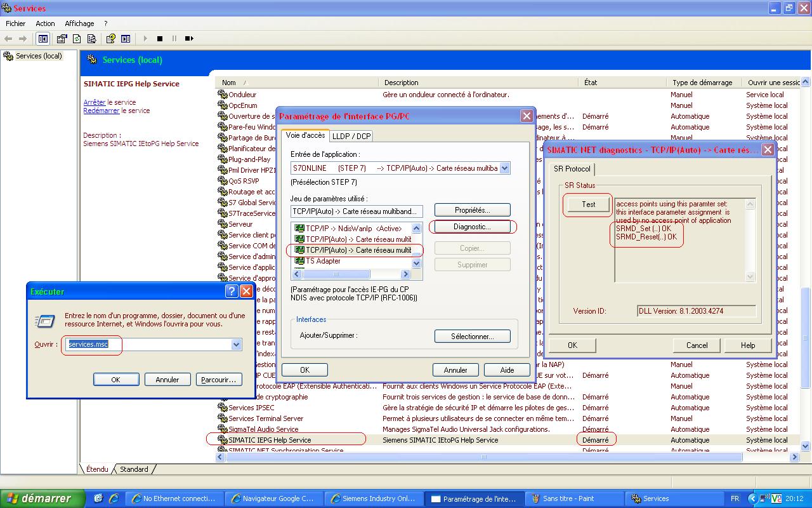Open the Affichage menu
This screenshot has height=508, width=812.
[79, 23]
